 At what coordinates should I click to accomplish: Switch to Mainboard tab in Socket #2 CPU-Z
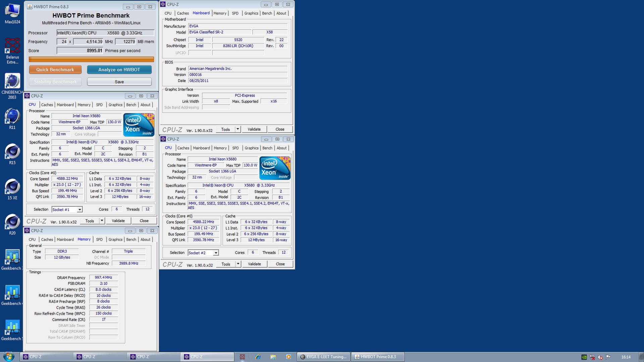tap(201, 148)
